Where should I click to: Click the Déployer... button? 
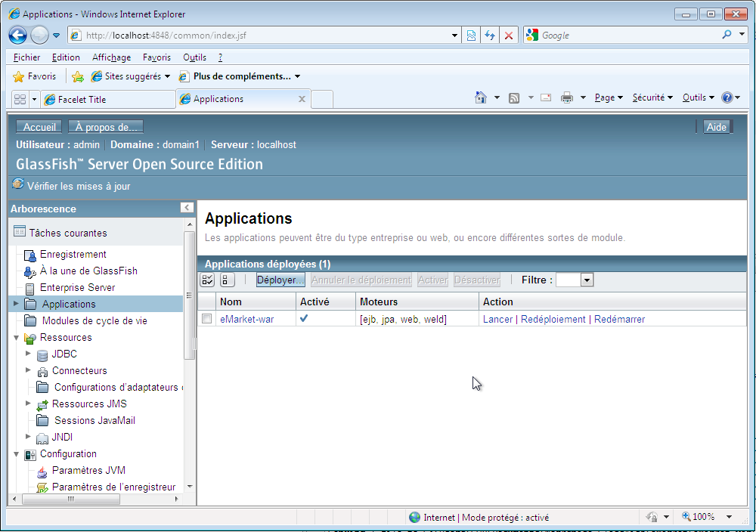pos(280,280)
